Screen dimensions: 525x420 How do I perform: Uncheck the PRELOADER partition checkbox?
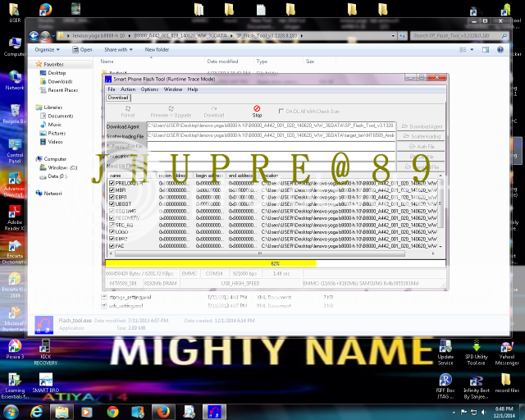tap(112, 182)
